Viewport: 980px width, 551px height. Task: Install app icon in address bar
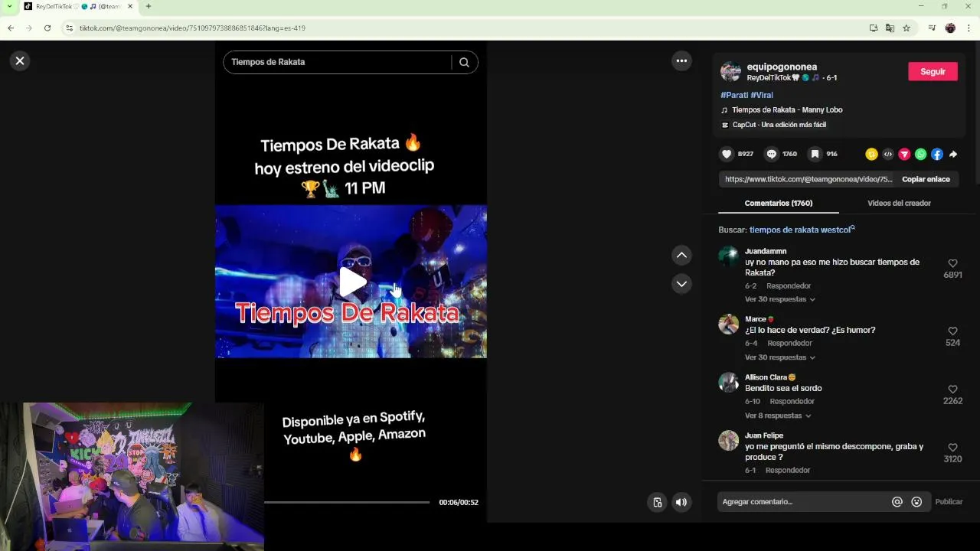[874, 28]
